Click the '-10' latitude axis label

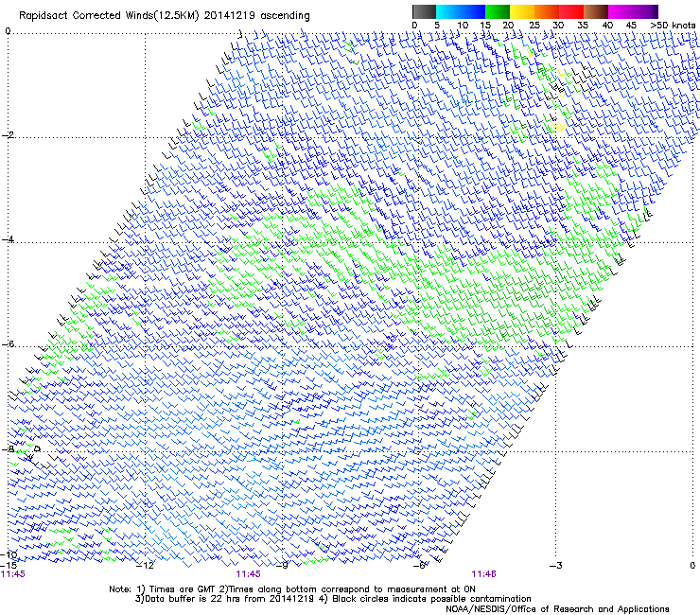[x=9, y=555]
